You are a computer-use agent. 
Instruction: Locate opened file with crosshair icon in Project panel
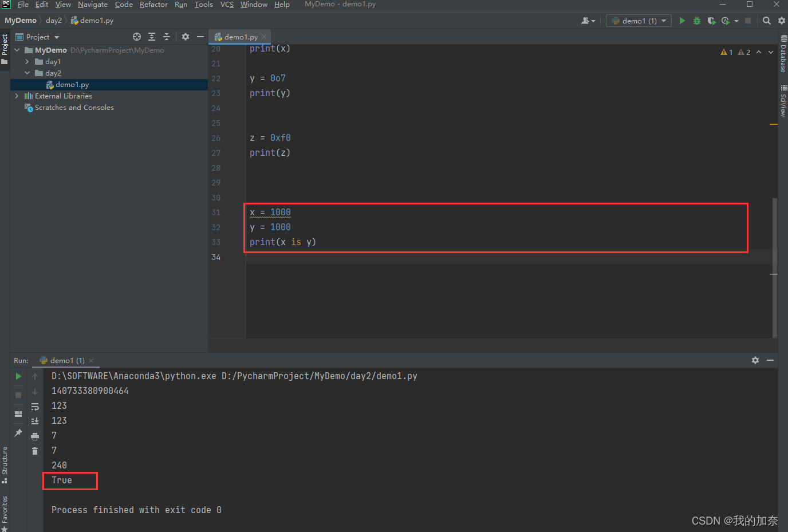(x=137, y=37)
